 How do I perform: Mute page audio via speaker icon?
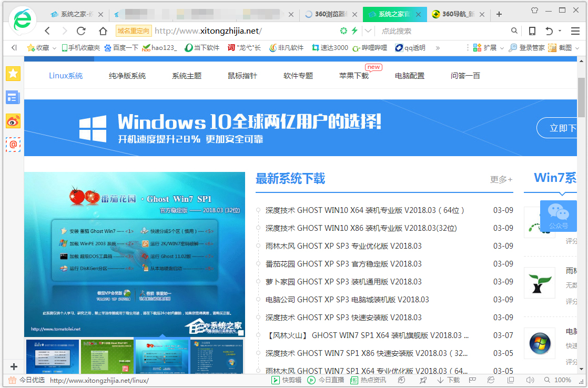click(x=531, y=380)
